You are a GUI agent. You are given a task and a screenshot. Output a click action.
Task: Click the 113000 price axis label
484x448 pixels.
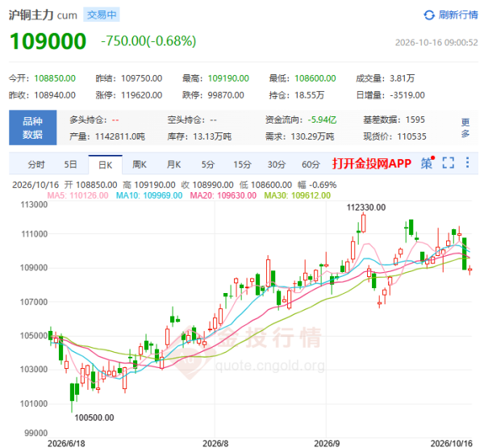pyautogui.click(x=34, y=204)
